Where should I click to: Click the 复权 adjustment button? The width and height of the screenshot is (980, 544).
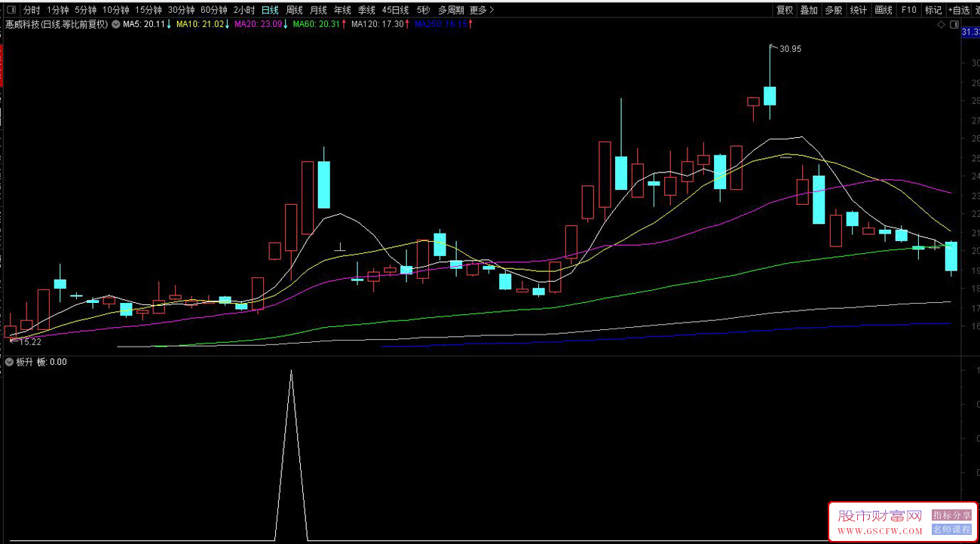tap(785, 11)
